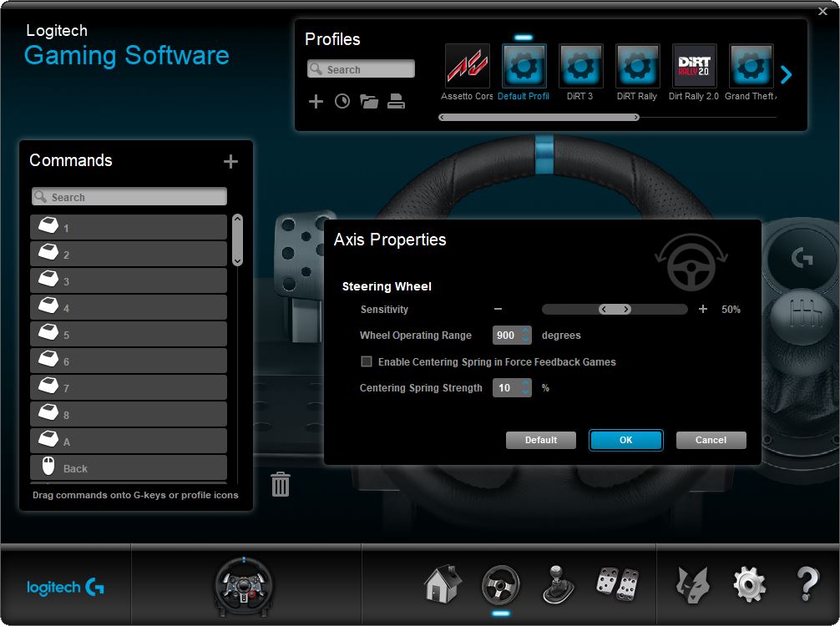Click the OK button
Image resolution: width=840 pixels, height=626 pixels.
[x=625, y=440]
